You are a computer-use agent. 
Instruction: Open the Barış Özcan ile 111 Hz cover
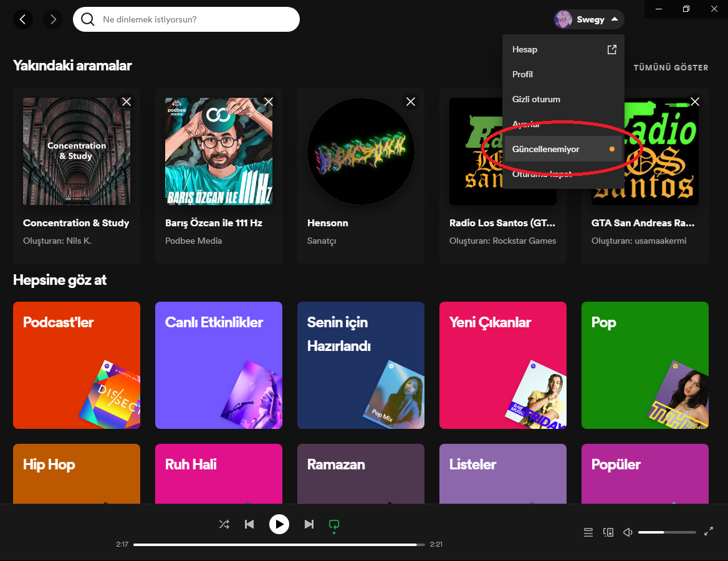219,151
